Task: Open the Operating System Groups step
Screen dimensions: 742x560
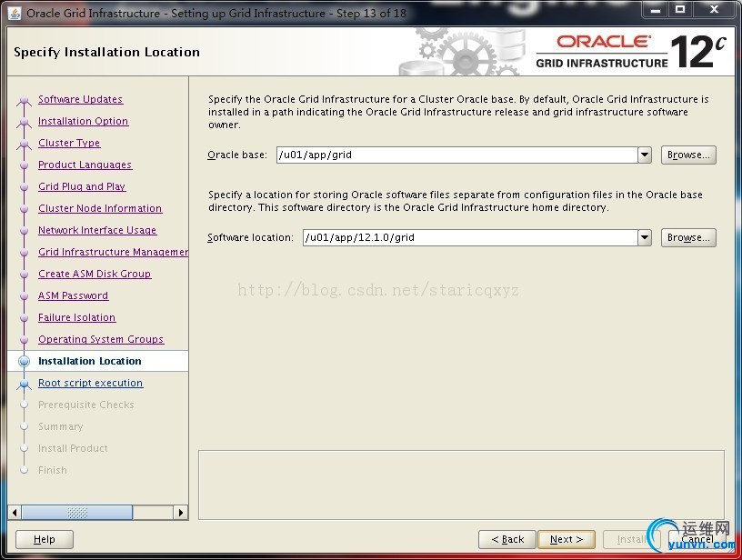Action: (x=101, y=339)
